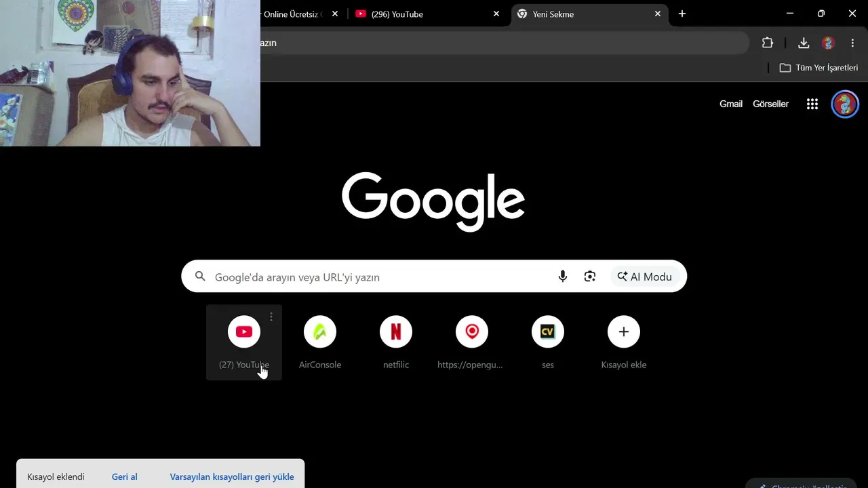
Task: Launch the netfilic shortcut
Action: (396, 342)
